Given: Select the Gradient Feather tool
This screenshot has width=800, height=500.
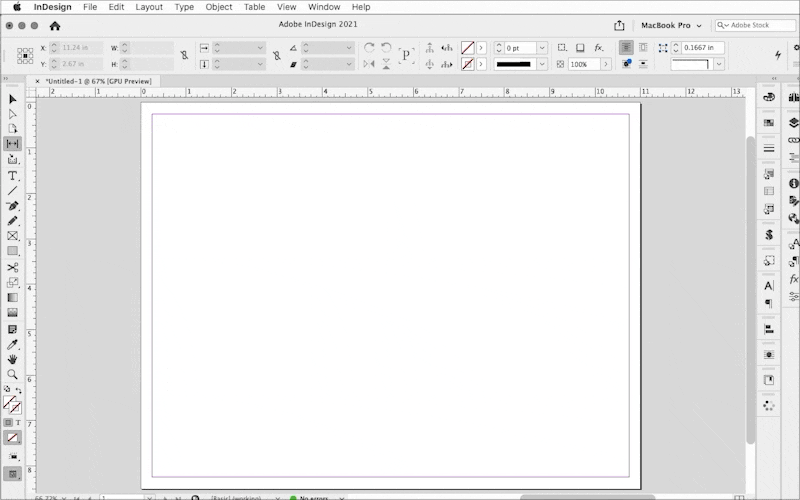Looking at the screenshot, I should pyautogui.click(x=12, y=312).
